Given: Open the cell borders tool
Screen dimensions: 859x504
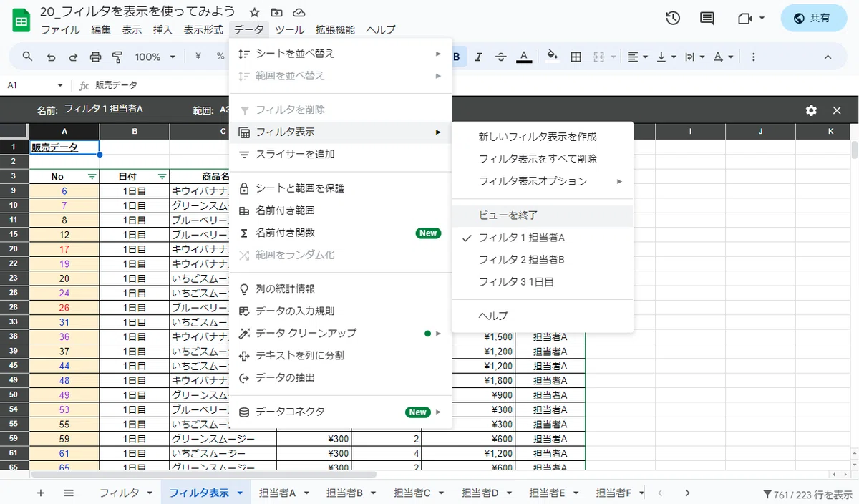Looking at the screenshot, I should 576,57.
